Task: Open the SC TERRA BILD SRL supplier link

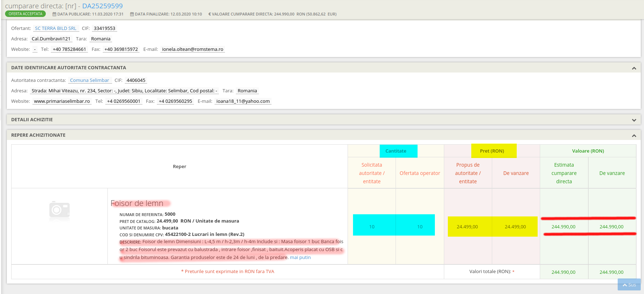Action: tap(56, 28)
